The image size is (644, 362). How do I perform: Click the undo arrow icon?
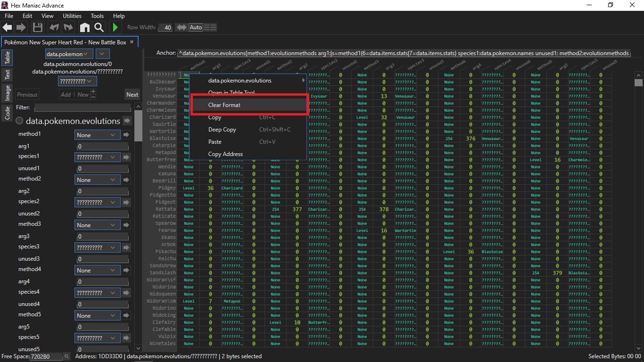pyautogui.click(x=55, y=27)
